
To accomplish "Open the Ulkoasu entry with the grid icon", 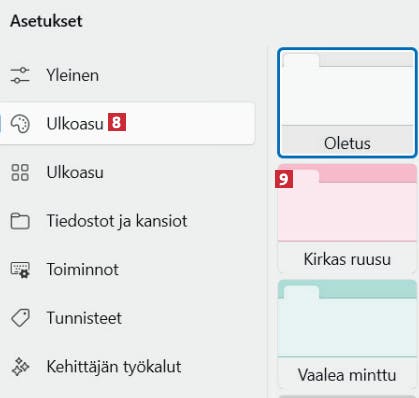I will pos(127,172).
